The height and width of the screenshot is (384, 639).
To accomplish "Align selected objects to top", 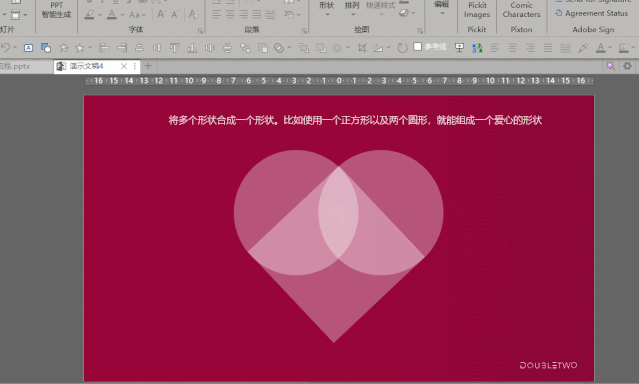I will pyautogui.click(x=174, y=48).
